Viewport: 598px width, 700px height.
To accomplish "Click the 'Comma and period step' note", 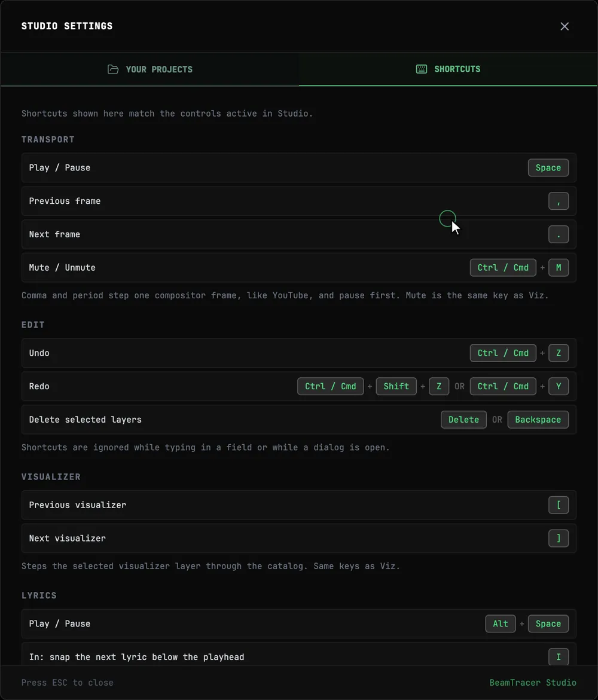I will 285,295.
